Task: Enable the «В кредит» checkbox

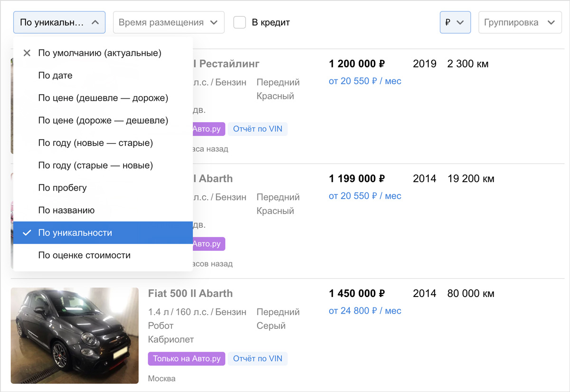Action: pos(240,22)
